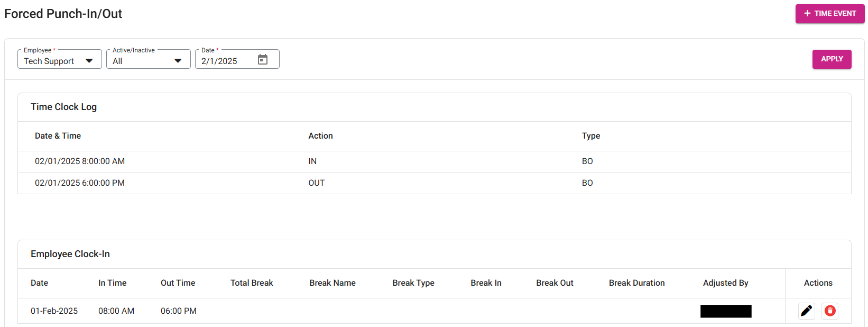Click the Break Type column header
868x327 pixels.
(x=413, y=283)
